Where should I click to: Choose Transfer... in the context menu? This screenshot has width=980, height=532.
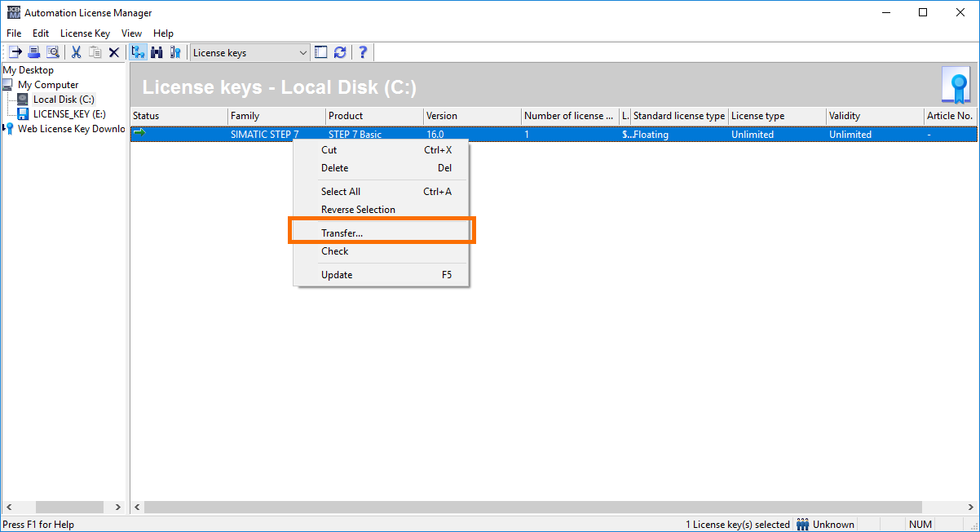(382, 233)
